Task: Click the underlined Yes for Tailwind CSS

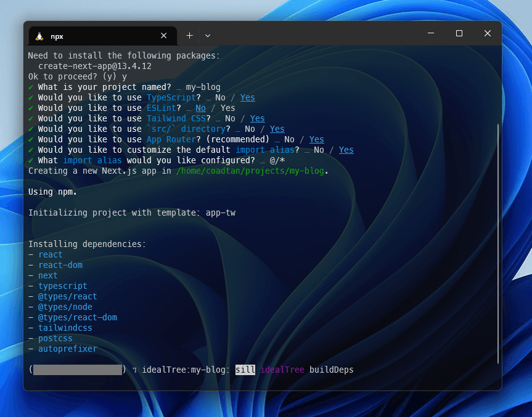Action: 257,119
